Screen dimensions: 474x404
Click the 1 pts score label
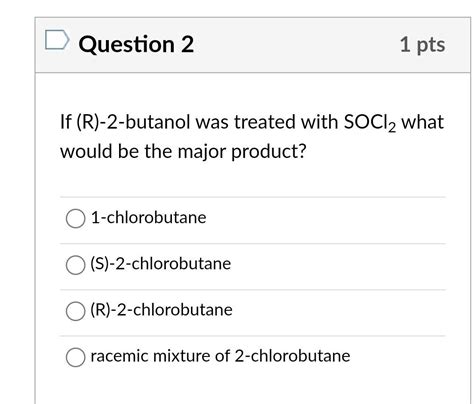pyautogui.click(x=422, y=44)
